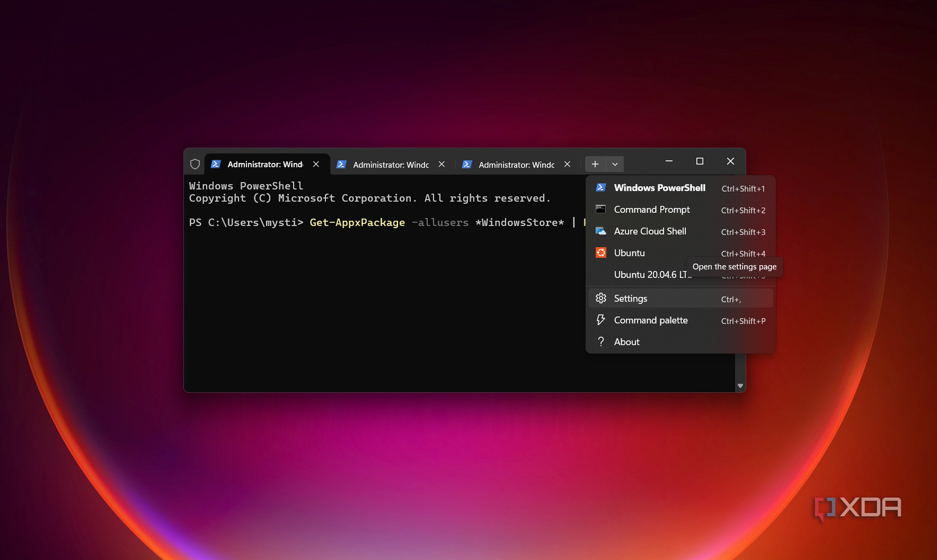Image resolution: width=937 pixels, height=560 pixels.
Task: Open Command Prompt profile from menu
Action: pyautogui.click(x=680, y=209)
